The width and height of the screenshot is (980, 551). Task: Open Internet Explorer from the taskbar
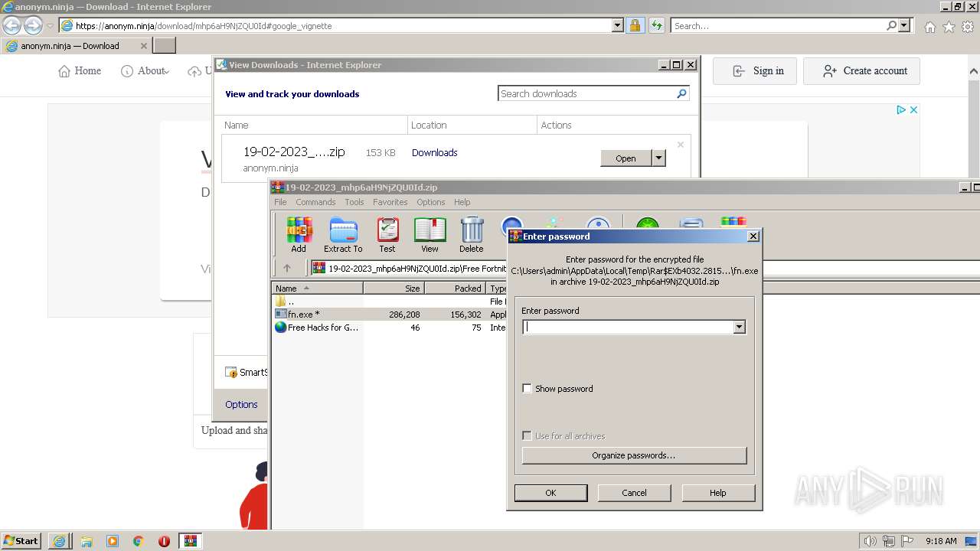point(59,541)
